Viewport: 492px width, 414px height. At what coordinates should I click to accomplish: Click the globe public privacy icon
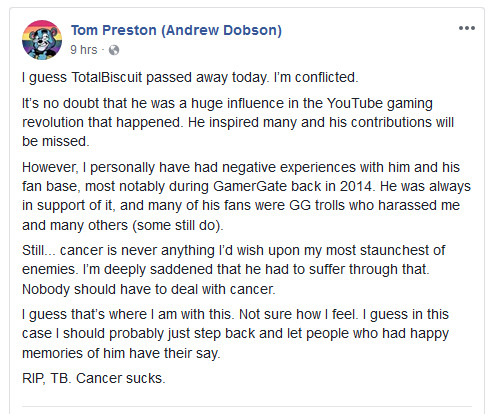[114, 50]
